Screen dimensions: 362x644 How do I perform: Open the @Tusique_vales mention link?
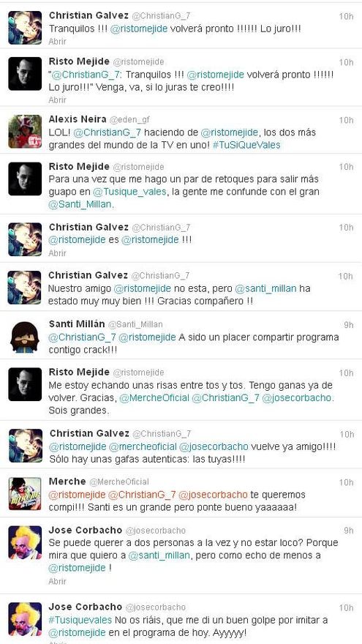129,192
